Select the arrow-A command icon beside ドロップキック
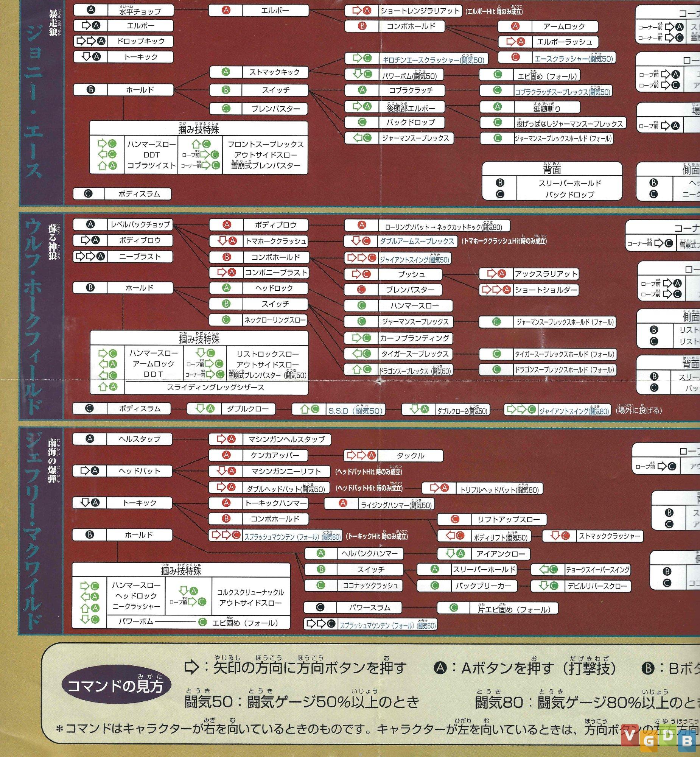This screenshot has width=700, height=757. coord(91,41)
